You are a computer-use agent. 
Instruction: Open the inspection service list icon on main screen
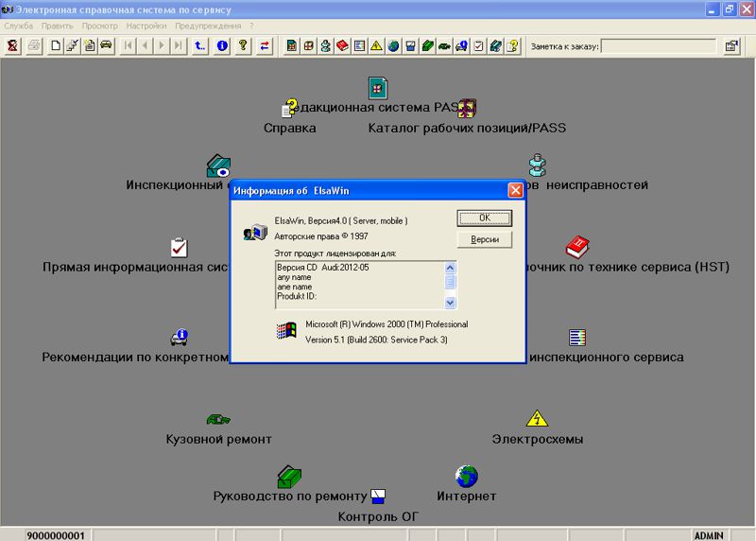(577, 338)
